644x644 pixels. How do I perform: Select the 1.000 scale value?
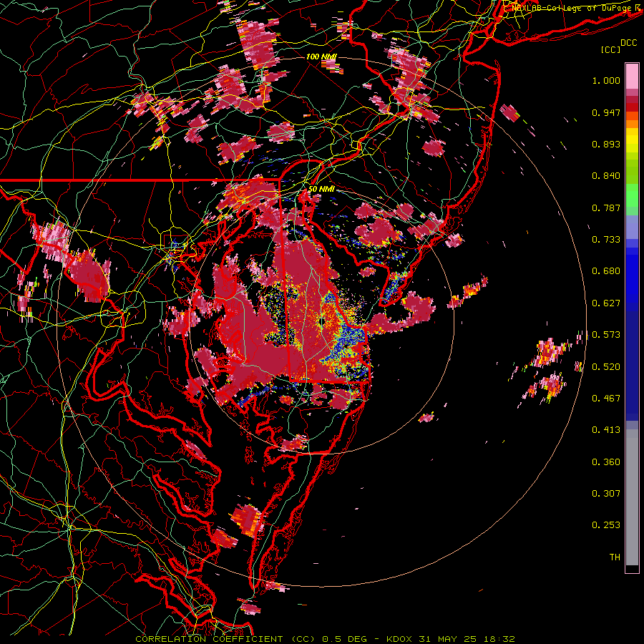point(606,80)
